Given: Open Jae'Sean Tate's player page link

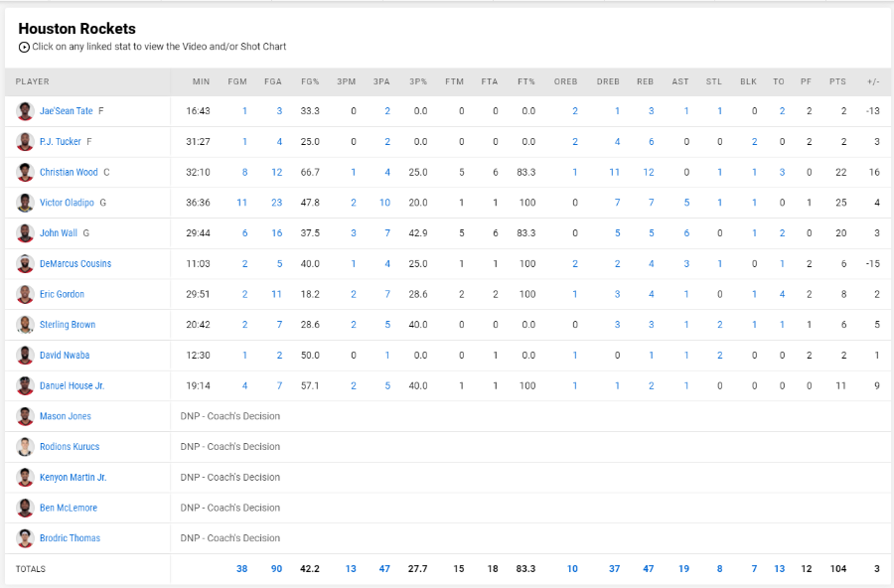Looking at the screenshot, I should point(67,111).
